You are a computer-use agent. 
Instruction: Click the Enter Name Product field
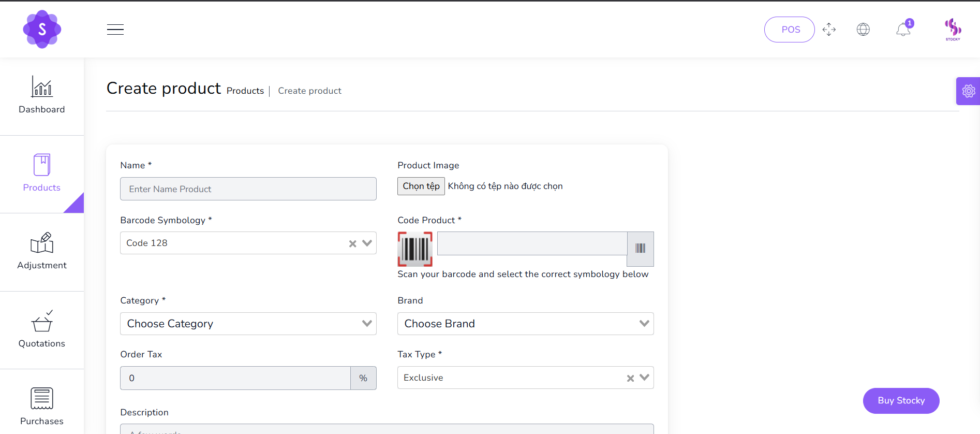[x=248, y=189]
